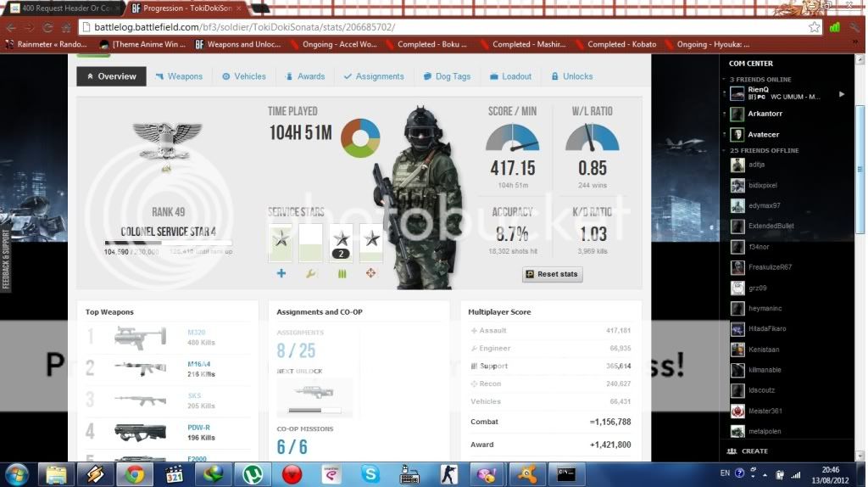The width and height of the screenshot is (868, 487).
Task: Click the Reset stats button
Action: click(x=552, y=274)
